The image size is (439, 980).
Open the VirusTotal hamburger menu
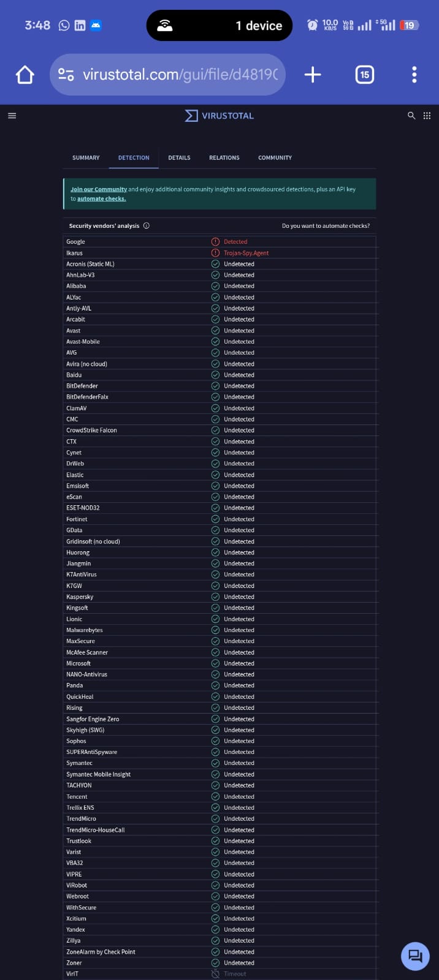(12, 115)
